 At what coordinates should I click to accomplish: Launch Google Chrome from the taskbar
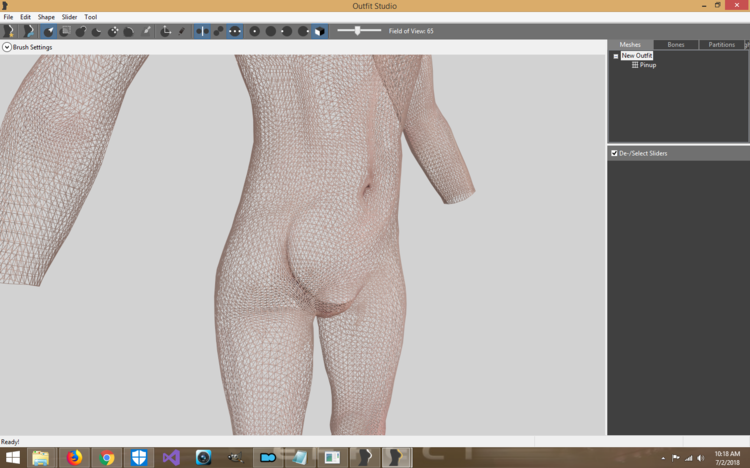[107, 458]
